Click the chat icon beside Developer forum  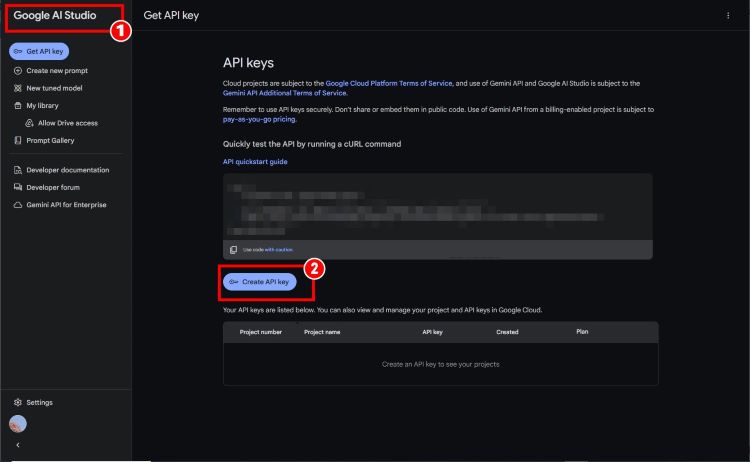18,187
